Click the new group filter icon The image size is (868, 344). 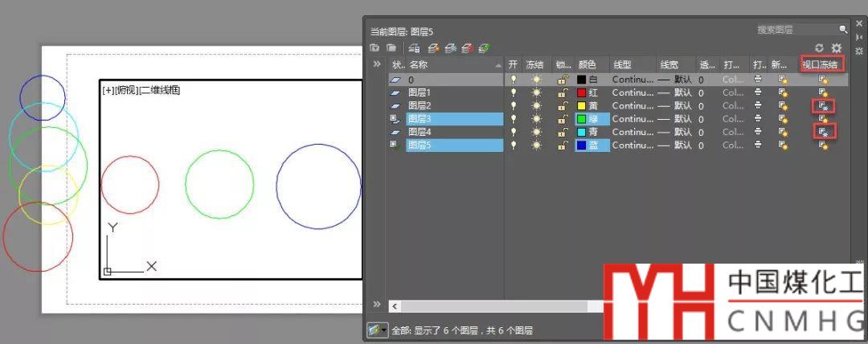coord(391,48)
